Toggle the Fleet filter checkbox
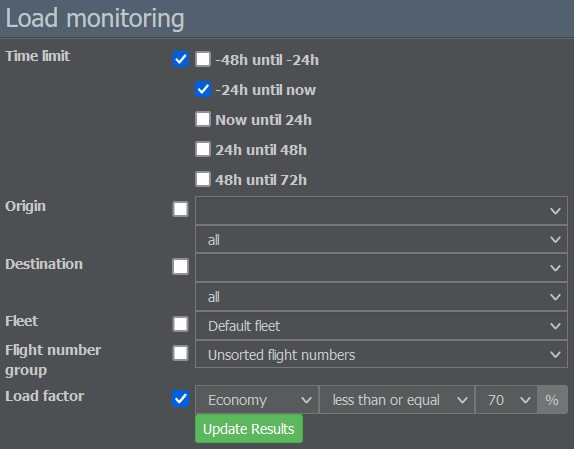 tap(180, 324)
